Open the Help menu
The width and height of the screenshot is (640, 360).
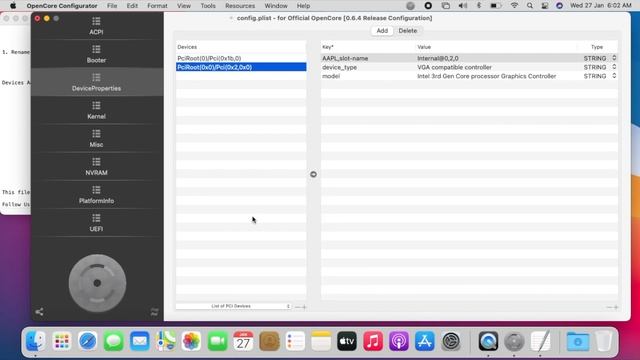[x=303, y=6]
